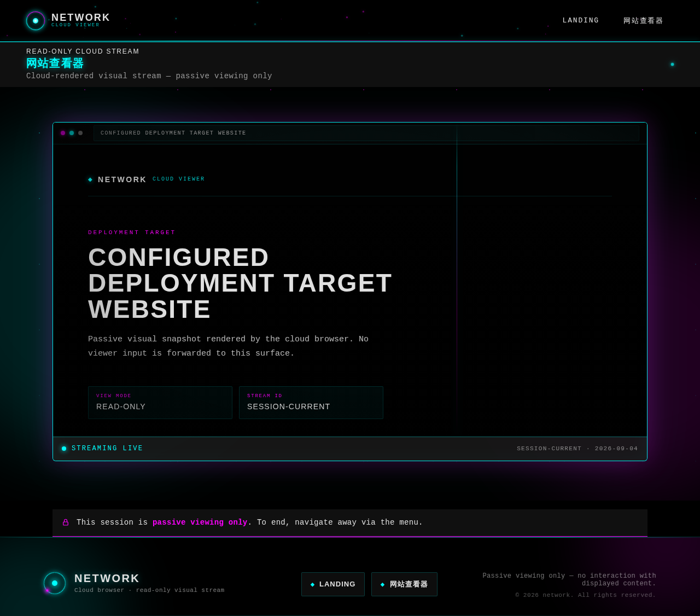
Task: Click the READ-ONLY CLOUD STREAM label
Action: click(83, 51)
